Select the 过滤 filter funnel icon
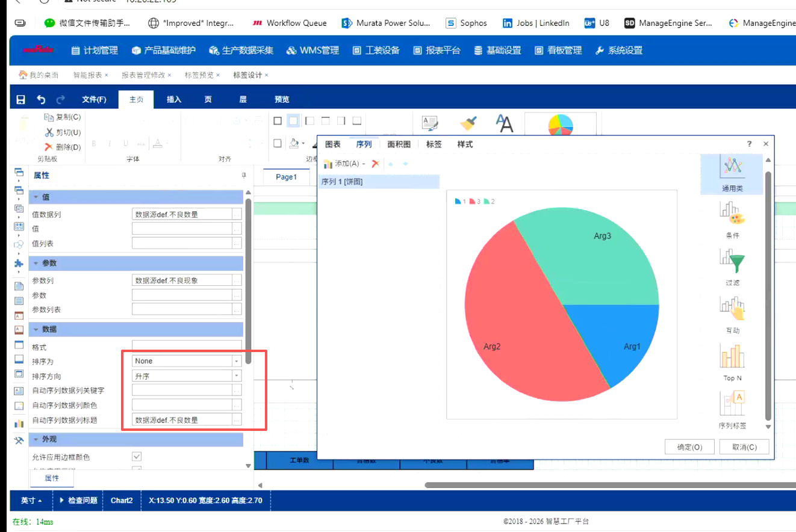 pos(732,262)
